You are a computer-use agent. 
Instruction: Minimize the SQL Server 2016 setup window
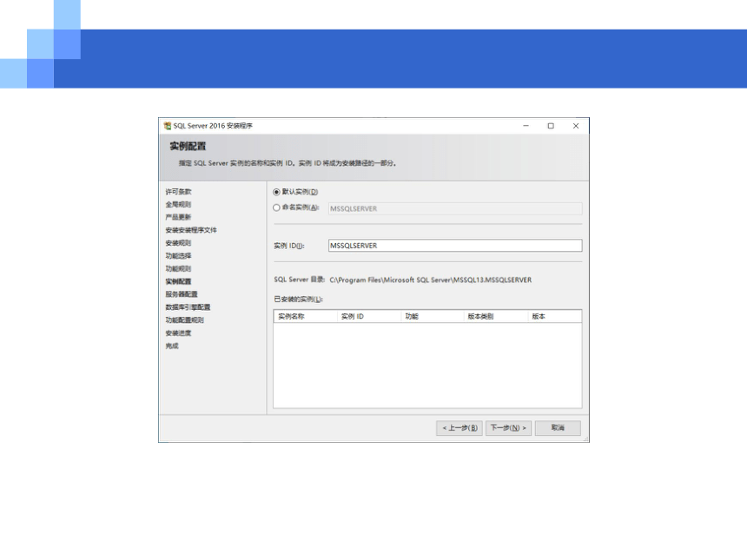coord(526,126)
